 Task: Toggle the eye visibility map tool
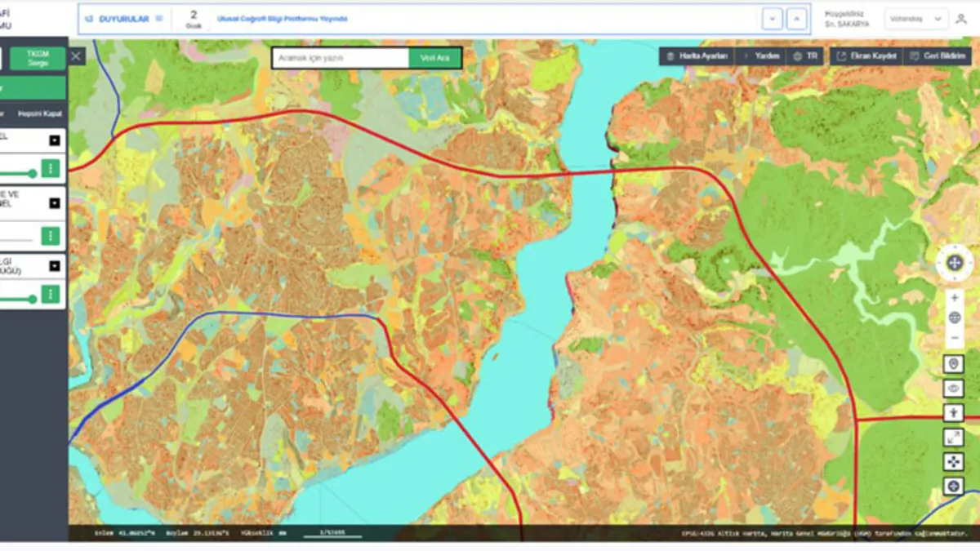tap(954, 389)
